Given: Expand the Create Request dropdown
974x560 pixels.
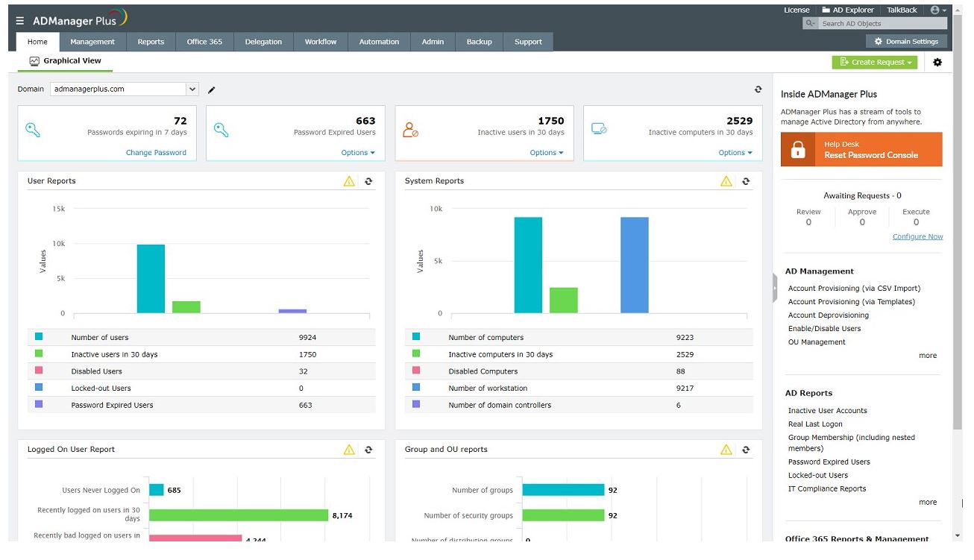Looking at the screenshot, I should tap(875, 63).
